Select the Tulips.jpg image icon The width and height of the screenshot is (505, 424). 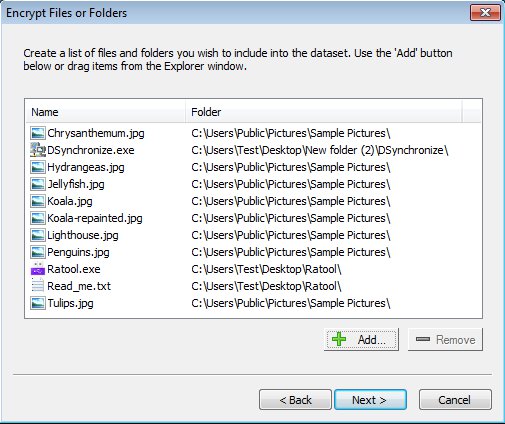(x=37, y=303)
